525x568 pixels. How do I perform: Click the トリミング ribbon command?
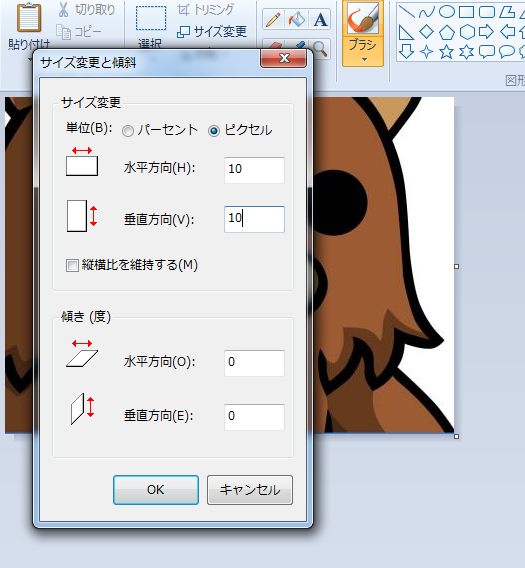pos(205,10)
